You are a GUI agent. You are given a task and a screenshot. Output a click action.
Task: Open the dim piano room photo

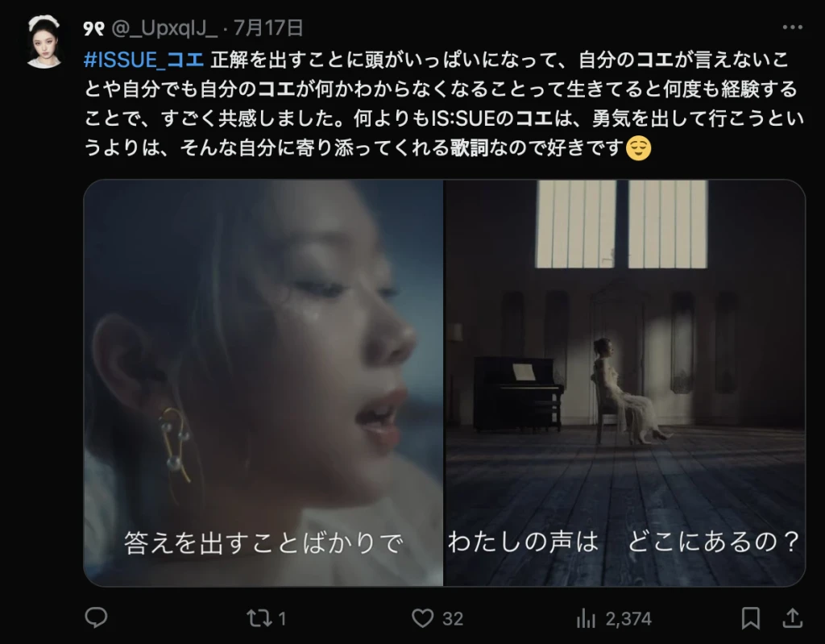[x=624, y=383]
